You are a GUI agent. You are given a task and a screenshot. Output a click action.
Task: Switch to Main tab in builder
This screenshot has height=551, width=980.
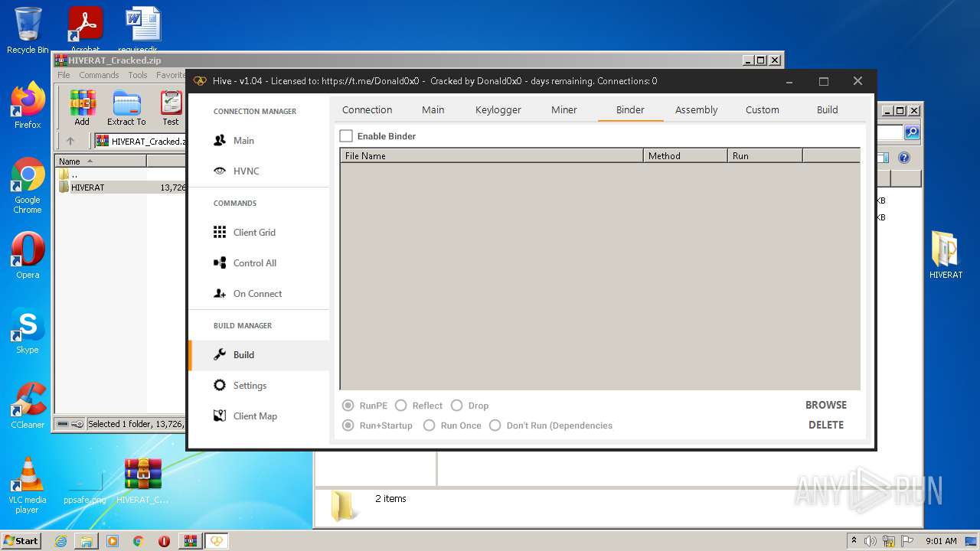433,109
